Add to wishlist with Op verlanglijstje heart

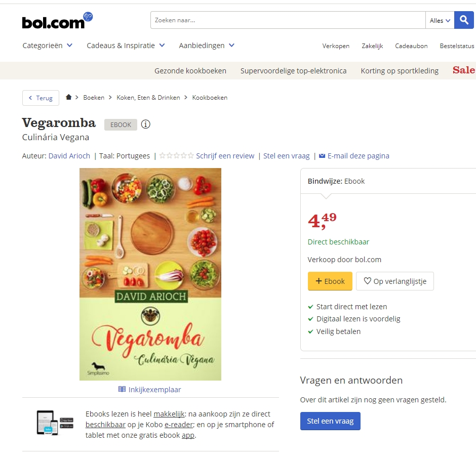(x=395, y=281)
